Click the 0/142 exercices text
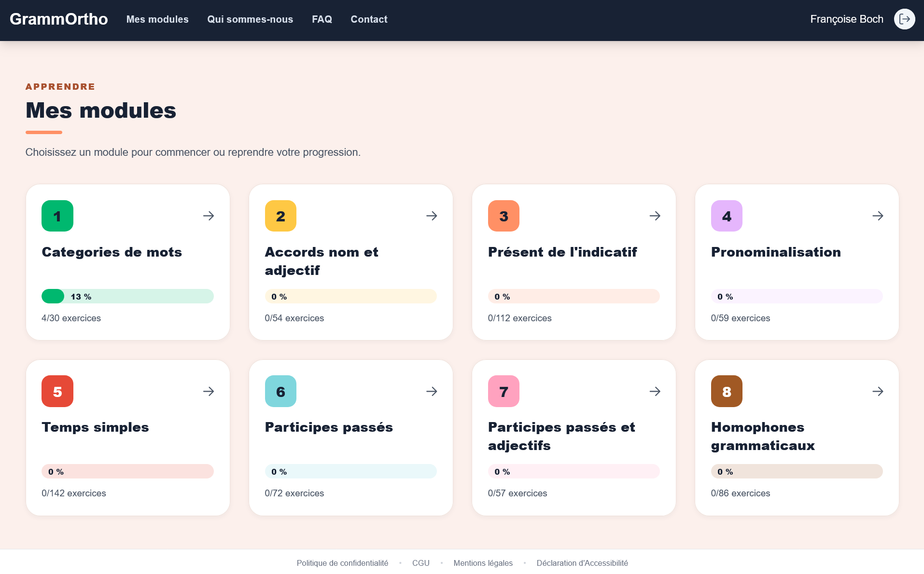924x574 pixels. coord(74,493)
